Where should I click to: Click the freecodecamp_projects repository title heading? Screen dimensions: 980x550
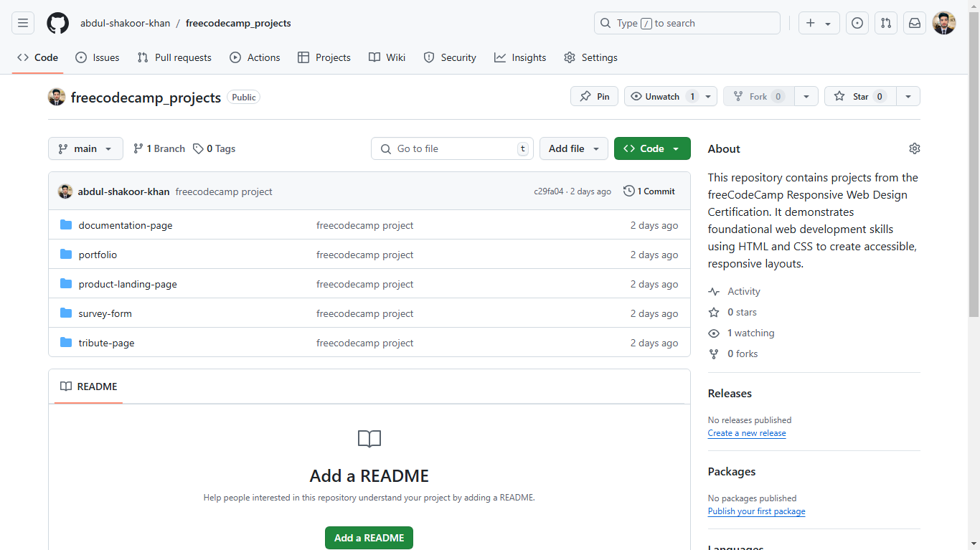click(x=146, y=98)
